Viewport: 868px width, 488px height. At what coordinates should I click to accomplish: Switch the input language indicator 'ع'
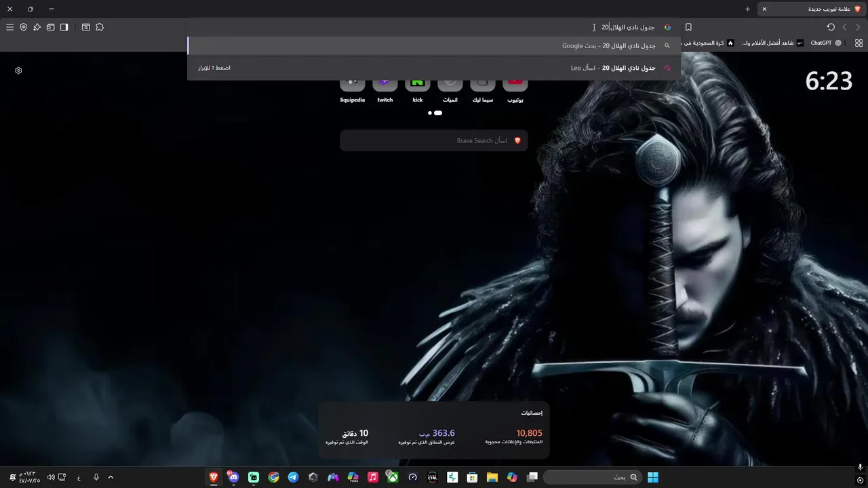[79, 478]
